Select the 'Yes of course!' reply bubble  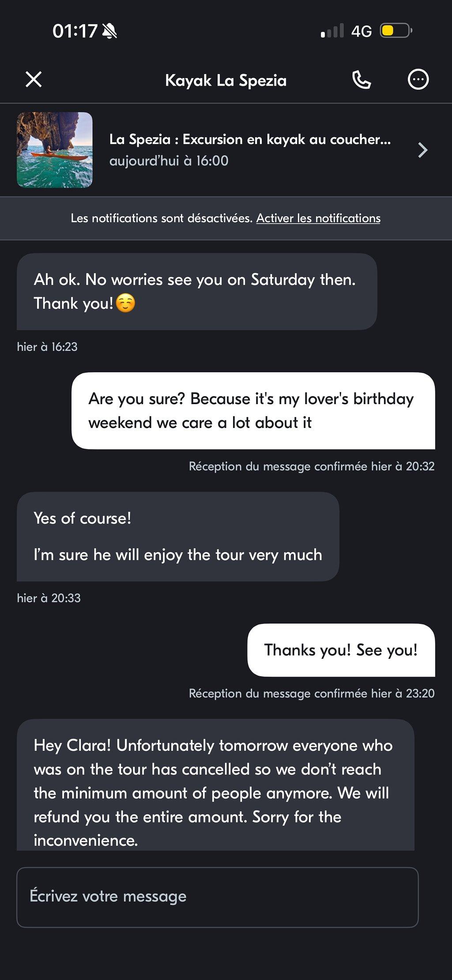(x=178, y=537)
